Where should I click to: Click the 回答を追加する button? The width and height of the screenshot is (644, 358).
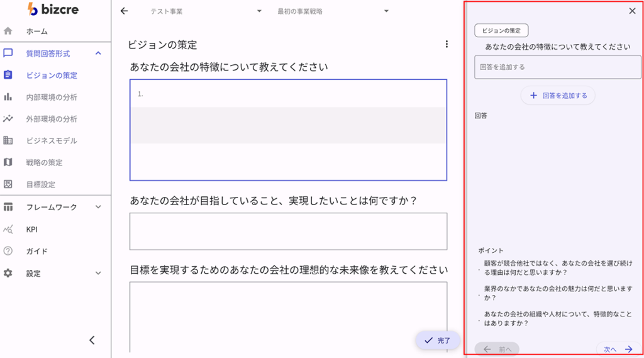tap(558, 96)
